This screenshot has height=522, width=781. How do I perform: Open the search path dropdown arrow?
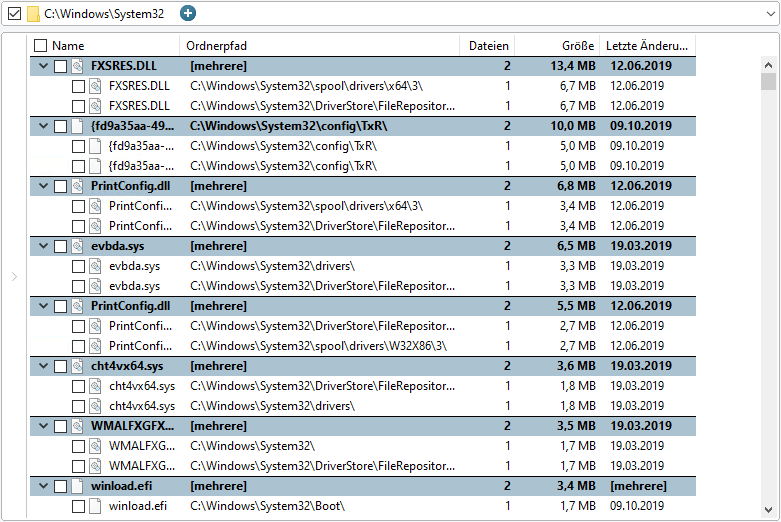pyautogui.click(x=770, y=14)
